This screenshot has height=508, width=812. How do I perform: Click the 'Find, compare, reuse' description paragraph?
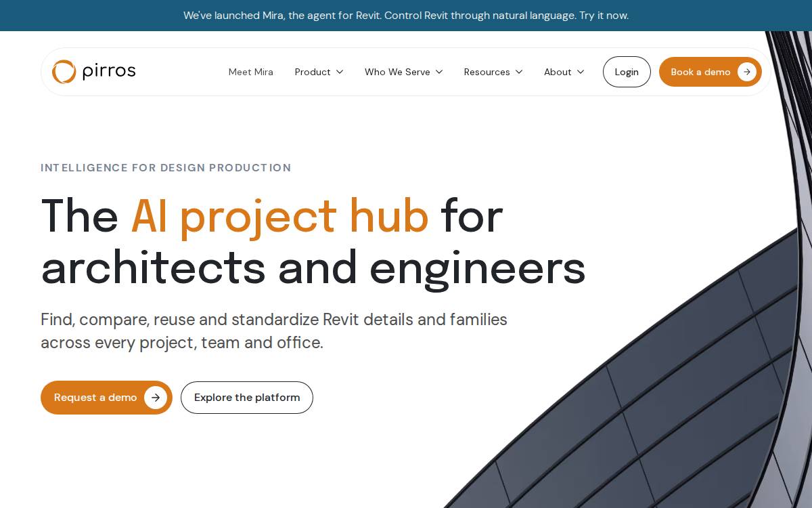point(274,331)
